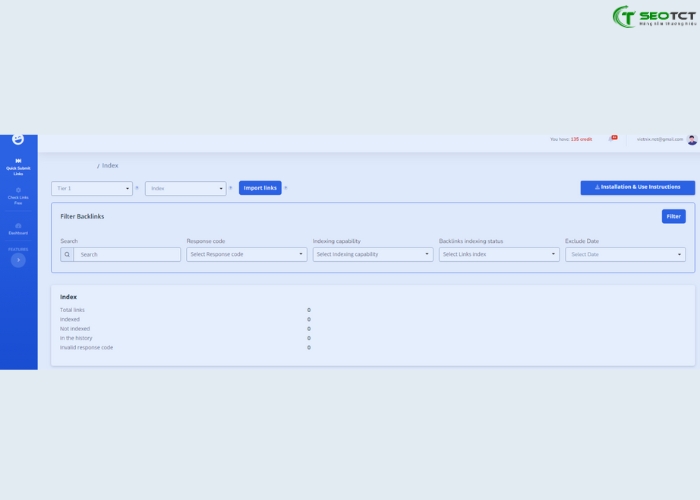The height and width of the screenshot is (500, 700).
Task: Click the Import links button
Action: click(x=260, y=188)
